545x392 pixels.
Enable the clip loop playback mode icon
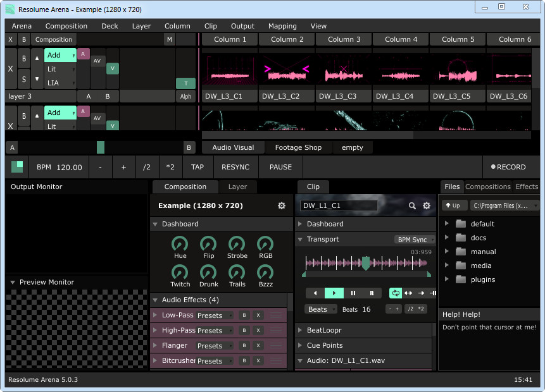[396, 293]
